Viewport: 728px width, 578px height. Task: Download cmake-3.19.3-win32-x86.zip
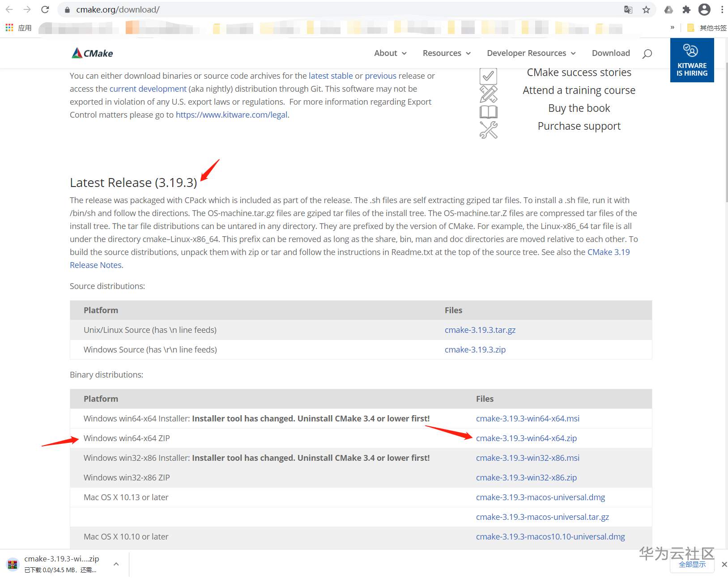(x=526, y=478)
